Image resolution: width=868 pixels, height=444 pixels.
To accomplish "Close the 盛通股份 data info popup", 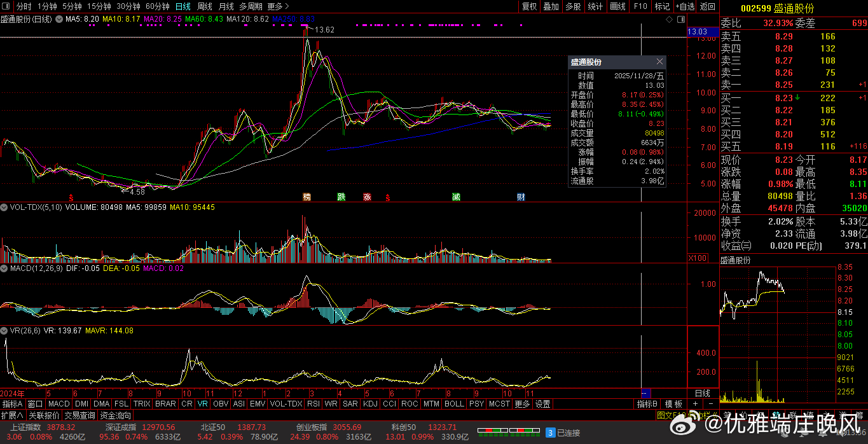I will click(x=659, y=62).
